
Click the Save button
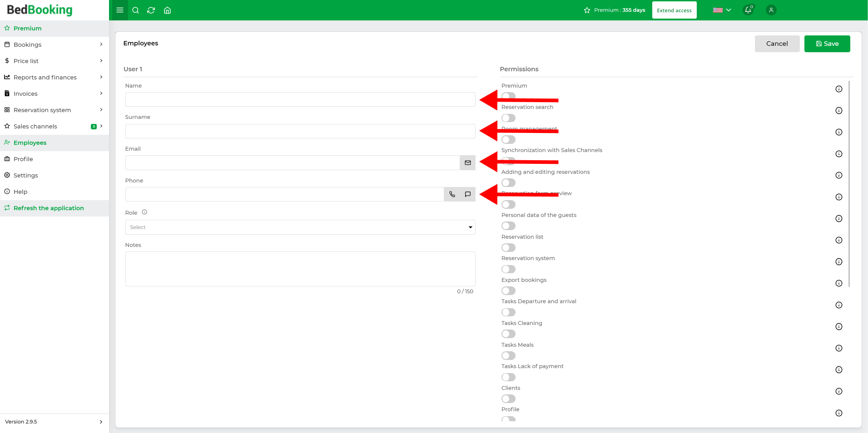[x=827, y=44]
